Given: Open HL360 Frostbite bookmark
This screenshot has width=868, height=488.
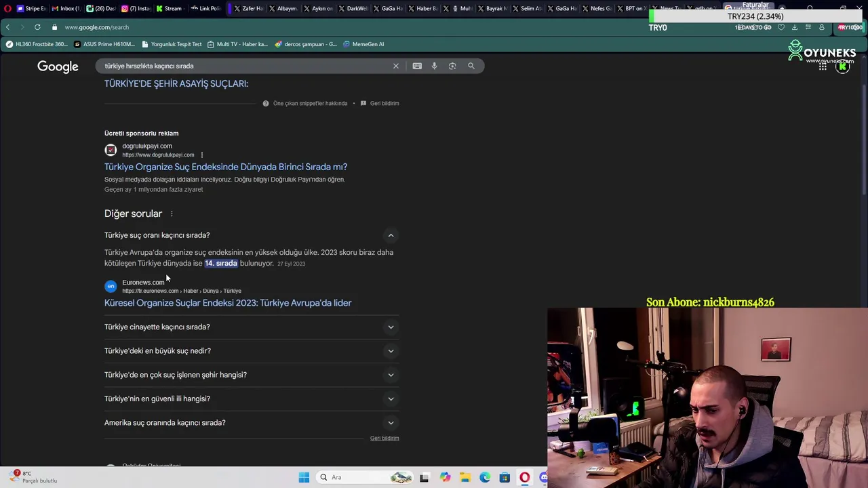Looking at the screenshot, I should pyautogui.click(x=37, y=44).
